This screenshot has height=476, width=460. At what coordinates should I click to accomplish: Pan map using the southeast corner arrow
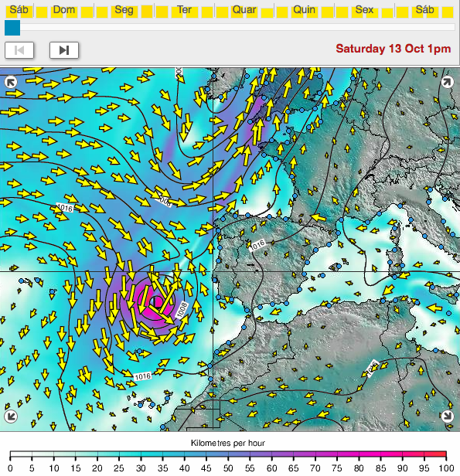click(x=448, y=416)
